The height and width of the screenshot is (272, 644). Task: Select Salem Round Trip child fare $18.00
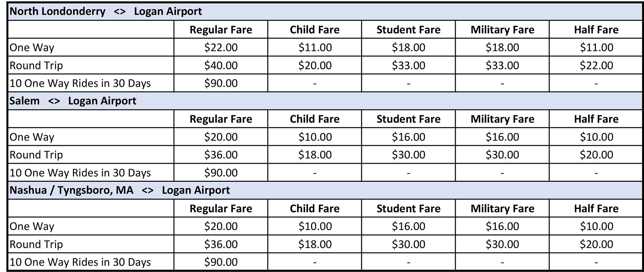click(x=315, y=155)
